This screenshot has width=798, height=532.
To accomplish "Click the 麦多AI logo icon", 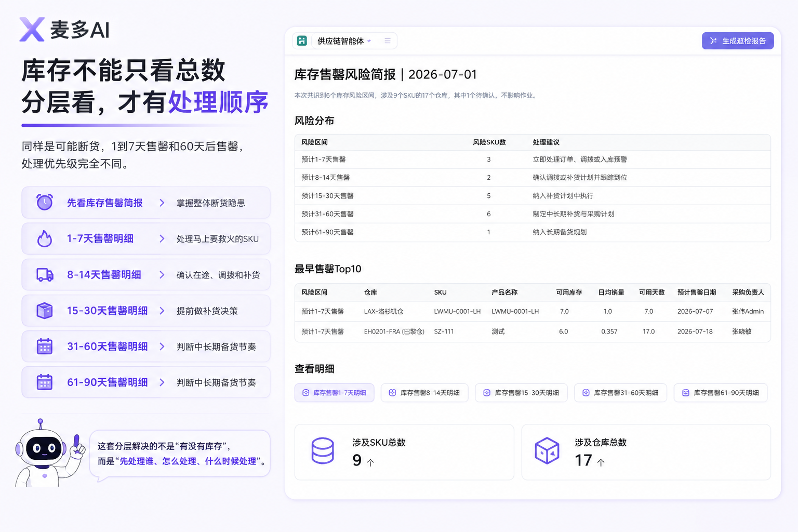I will click(x=32, y=30).
